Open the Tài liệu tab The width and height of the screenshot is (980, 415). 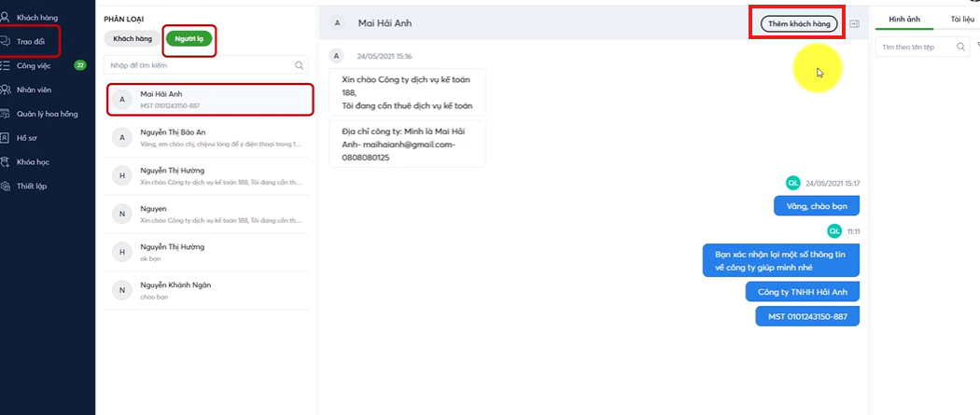pyautogui.click(x=961, y=19)
